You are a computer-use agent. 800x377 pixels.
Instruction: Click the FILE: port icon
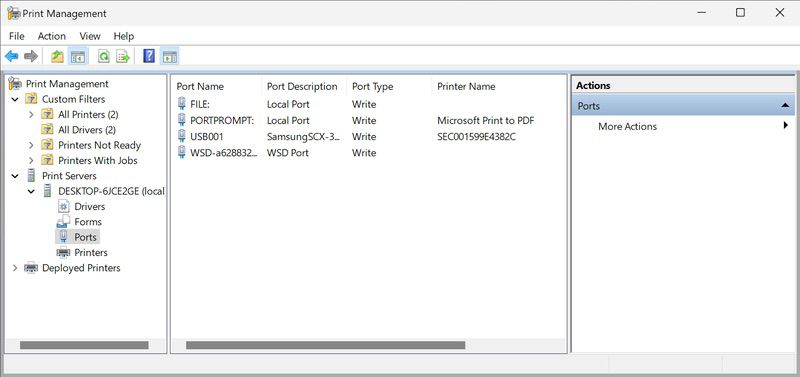point(182,104)
